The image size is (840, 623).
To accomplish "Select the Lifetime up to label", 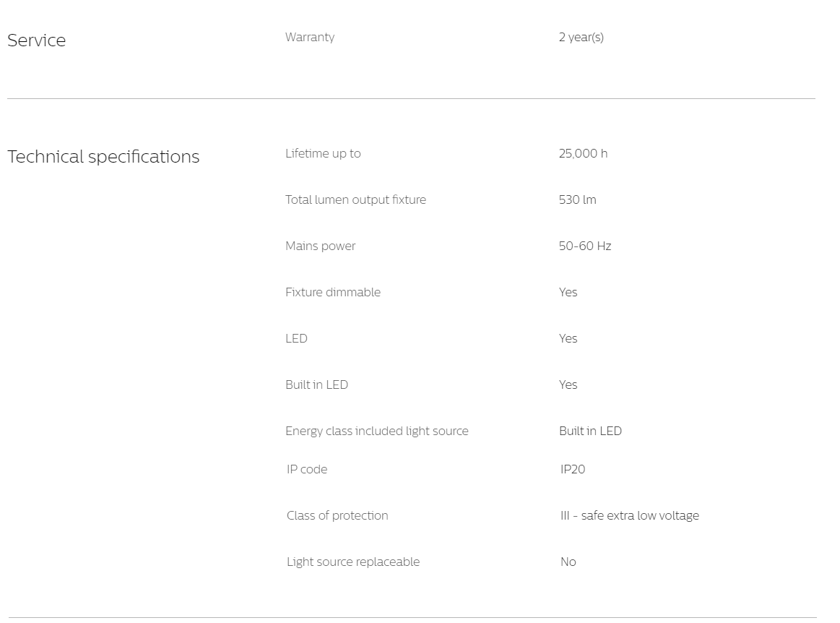I will pyautogui.click(x=323, y=153).
